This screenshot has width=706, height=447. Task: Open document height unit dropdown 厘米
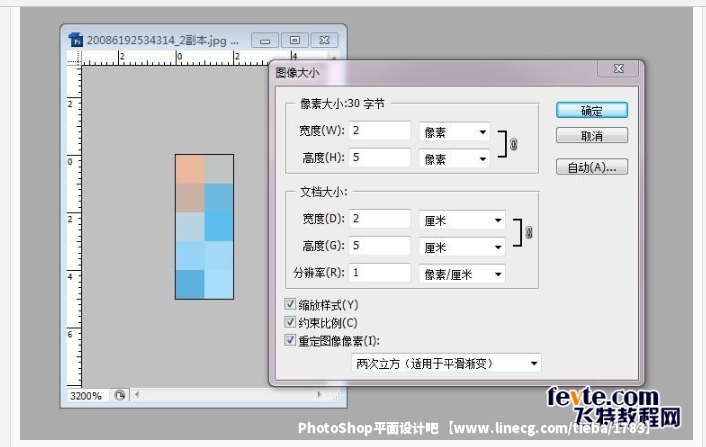click(462, 247)
